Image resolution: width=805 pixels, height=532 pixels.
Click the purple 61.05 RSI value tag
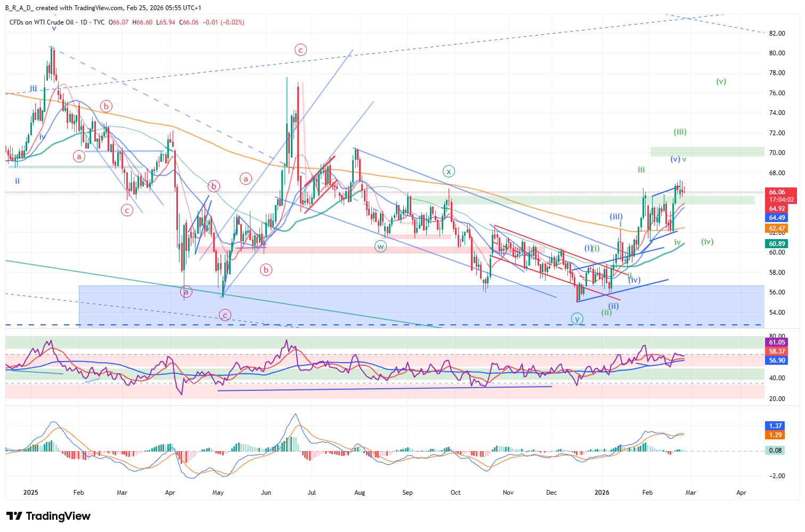777,342
